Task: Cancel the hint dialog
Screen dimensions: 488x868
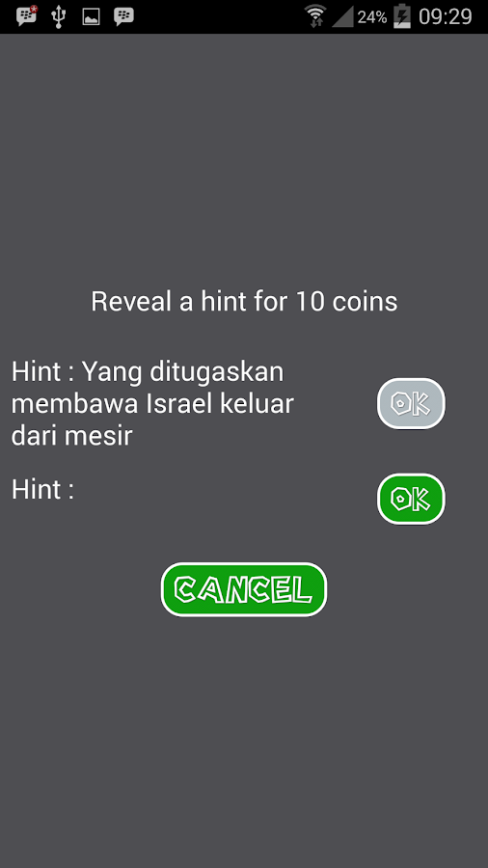Action: click(x=244, y=589)
